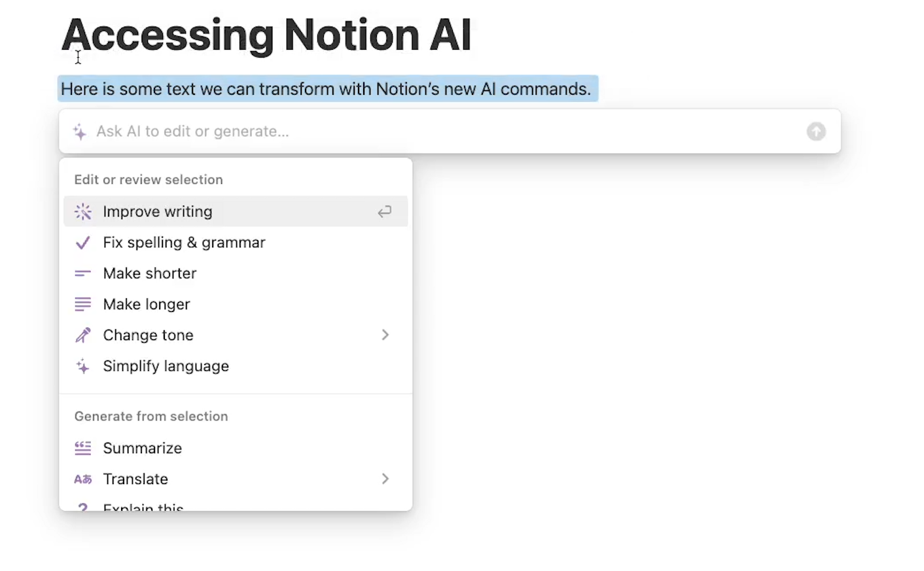924x571 pixels.
Task: Select the magic wand icon for Improve writing
Action: coord(83,211)
